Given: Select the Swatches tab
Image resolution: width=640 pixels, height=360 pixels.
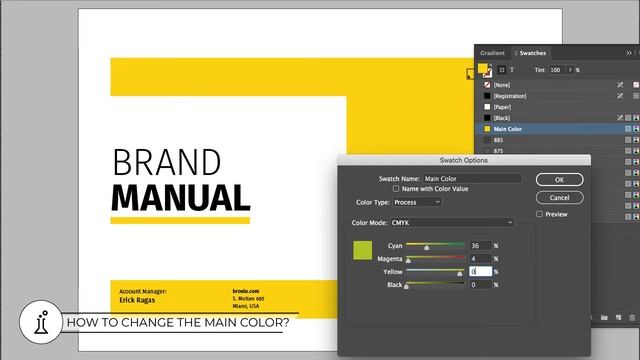Looking at the screenshot, I should coord(531,53).
